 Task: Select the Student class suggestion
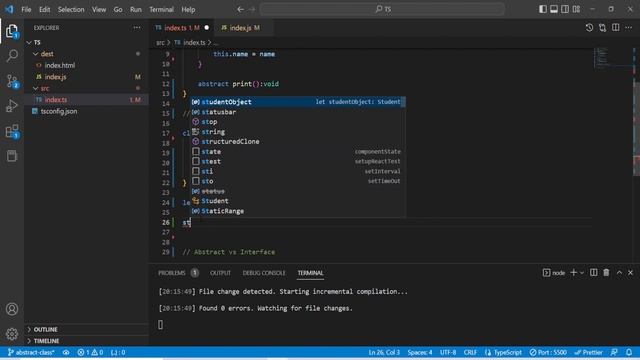point(298,201)
